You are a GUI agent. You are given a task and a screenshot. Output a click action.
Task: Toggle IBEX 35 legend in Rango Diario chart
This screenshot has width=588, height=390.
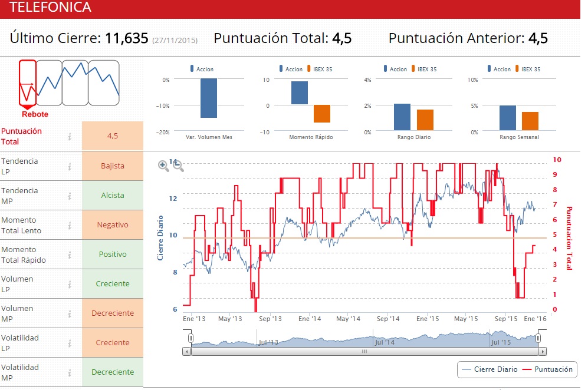[x=424, y=69]
